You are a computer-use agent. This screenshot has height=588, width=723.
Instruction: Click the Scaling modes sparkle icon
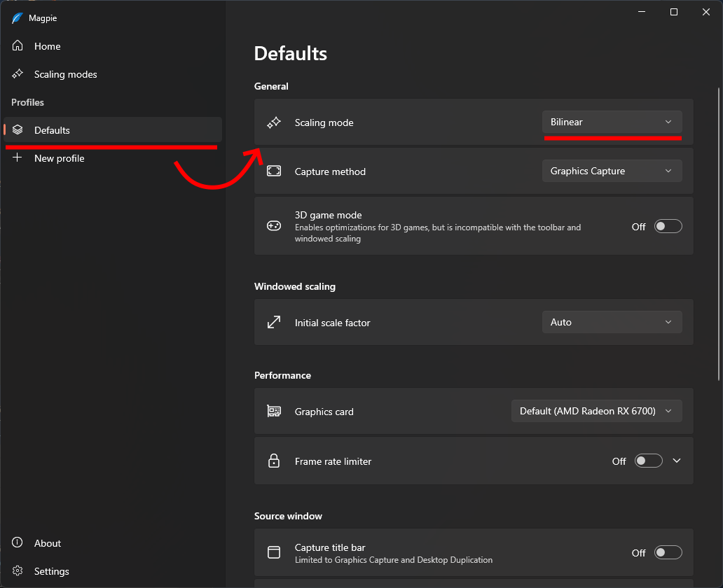pyautogui.click(x=18, y=74)
